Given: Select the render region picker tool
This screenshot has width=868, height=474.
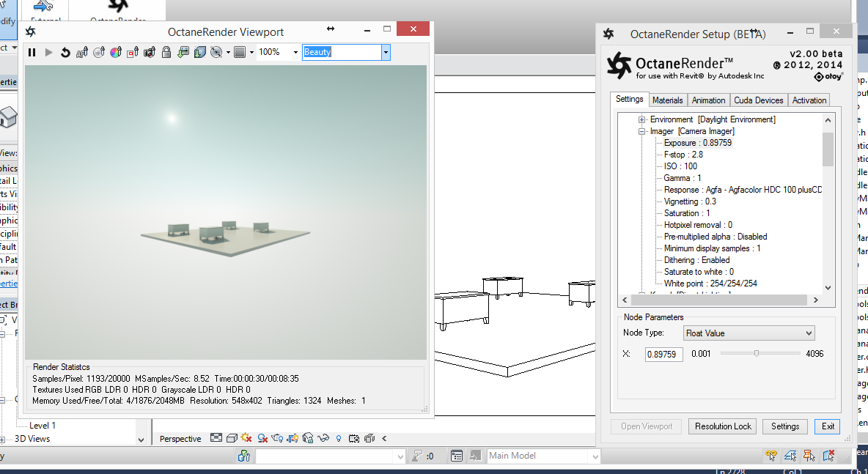Looking at the screenshot, I should (x=132, y=52).
